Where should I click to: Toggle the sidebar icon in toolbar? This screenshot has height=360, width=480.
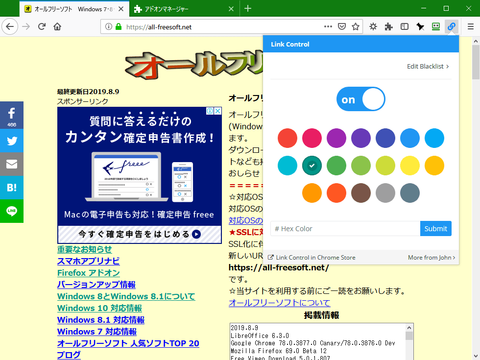point(404,27)
